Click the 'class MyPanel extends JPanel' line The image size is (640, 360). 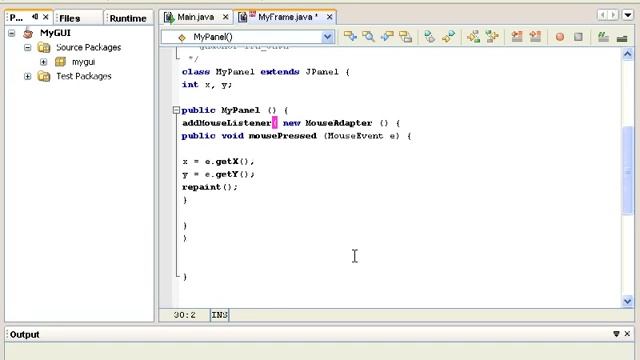tap(266, 72)
